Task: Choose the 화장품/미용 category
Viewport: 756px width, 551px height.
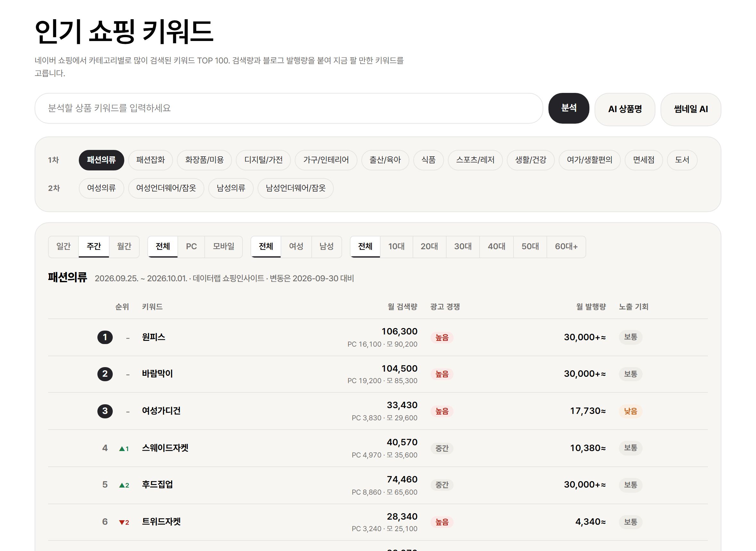Action: pyautogui.click(x=204, y=160)
